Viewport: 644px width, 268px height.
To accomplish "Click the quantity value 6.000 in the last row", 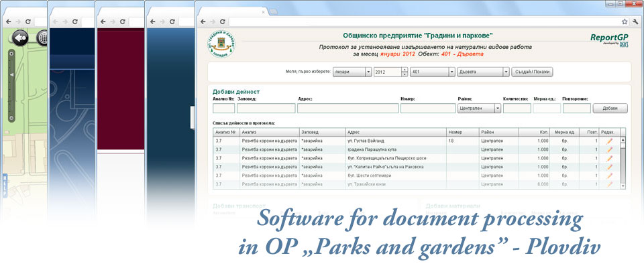I will (x=543, y=185).
